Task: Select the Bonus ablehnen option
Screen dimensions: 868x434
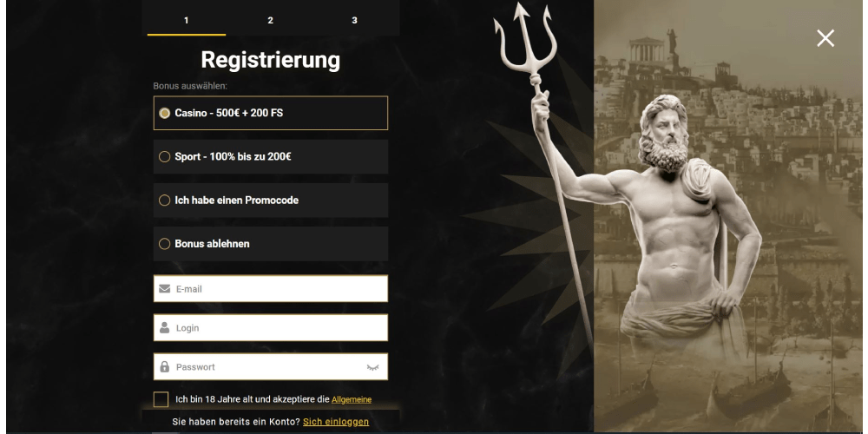Action: [271, 244]
